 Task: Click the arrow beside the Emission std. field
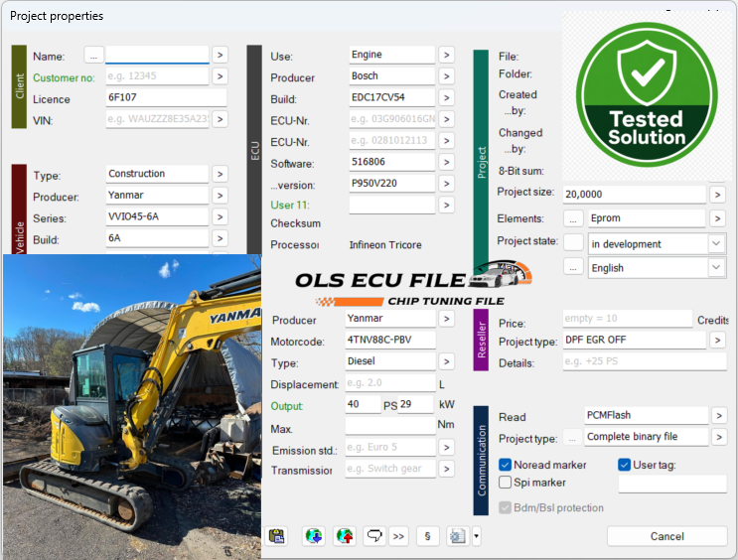(x=446, y=448)
